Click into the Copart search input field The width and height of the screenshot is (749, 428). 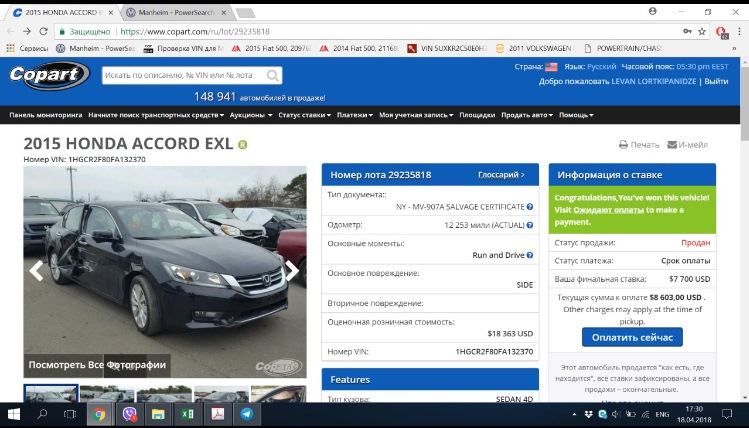click(180, 75)
